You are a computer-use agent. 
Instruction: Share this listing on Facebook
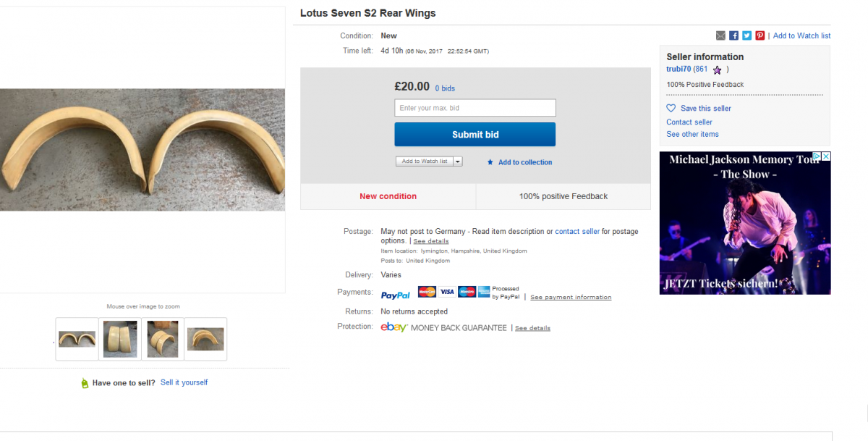tap(733, 35)
